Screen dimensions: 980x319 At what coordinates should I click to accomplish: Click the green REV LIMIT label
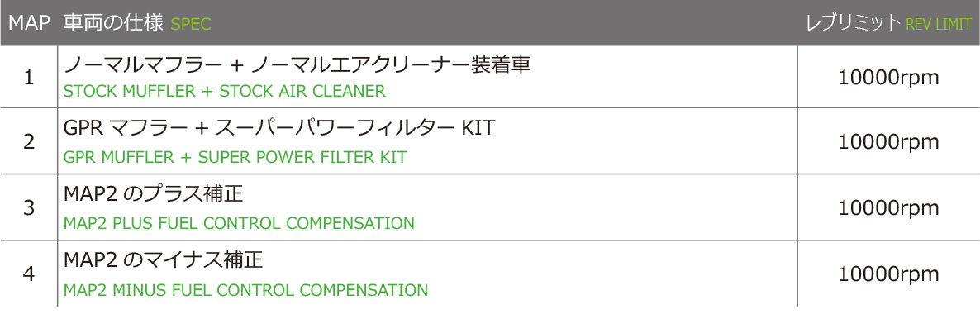pyautogui.click(x=938, y=25)
